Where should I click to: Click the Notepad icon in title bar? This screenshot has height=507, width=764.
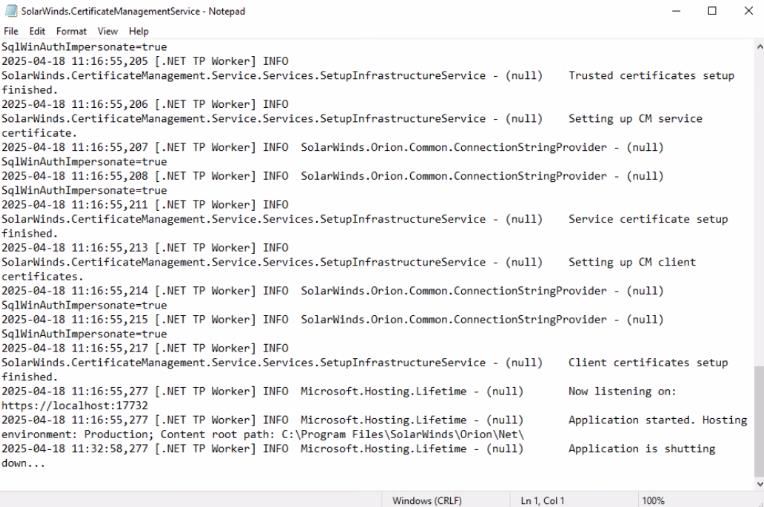point(11,11)
